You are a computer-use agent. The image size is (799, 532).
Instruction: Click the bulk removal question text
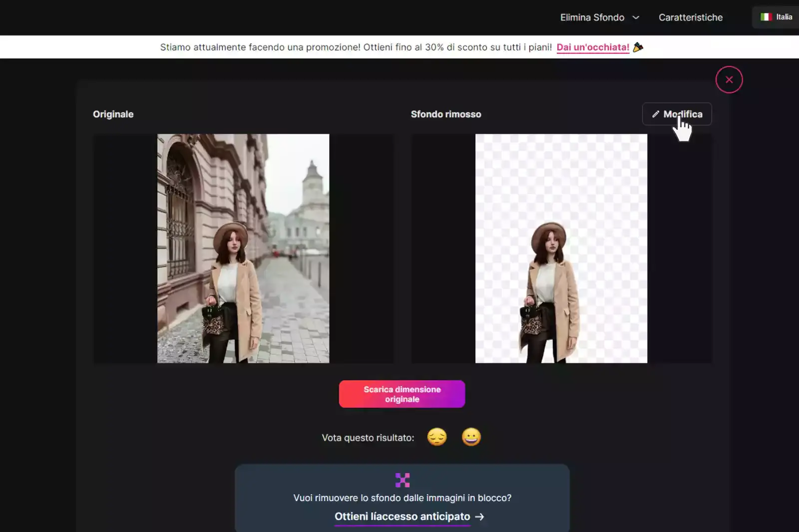(x=402, y=498)
